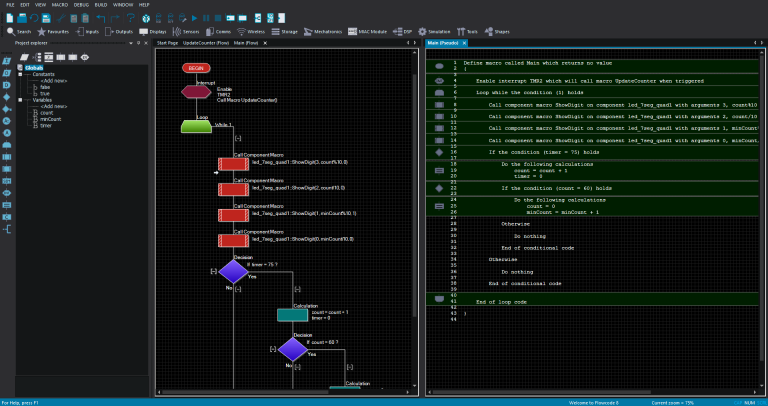Select the 'timer' variable in Project explorer
This screenshot has height=406, width=768.
point(46,125)
